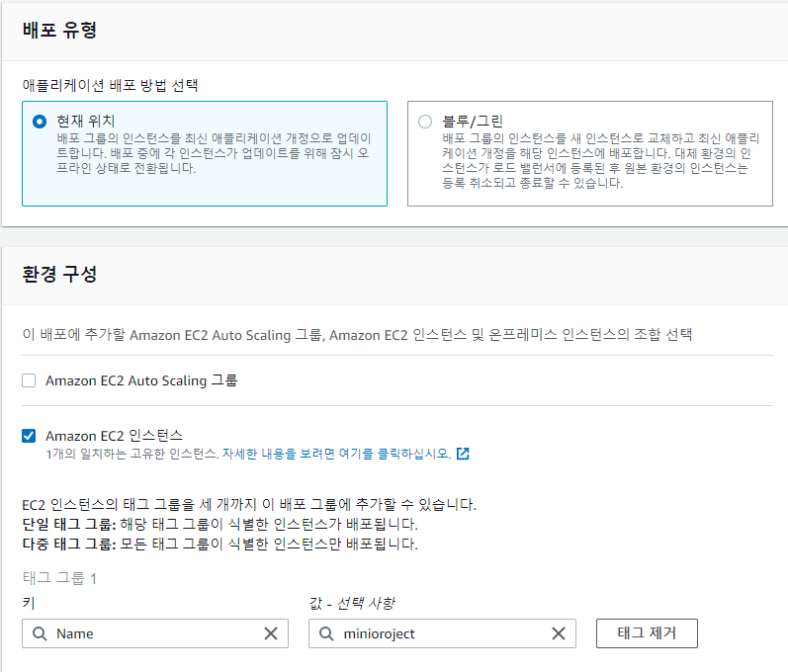Open the 자세한 내용을 보려면 여기를 클릭하십시오 link

point(336,454)
